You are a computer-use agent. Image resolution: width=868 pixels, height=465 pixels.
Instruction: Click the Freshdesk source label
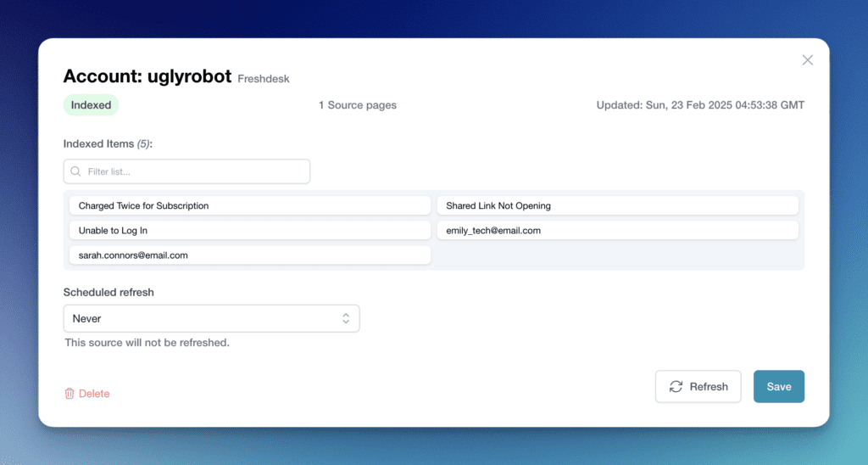click(264, 79)
